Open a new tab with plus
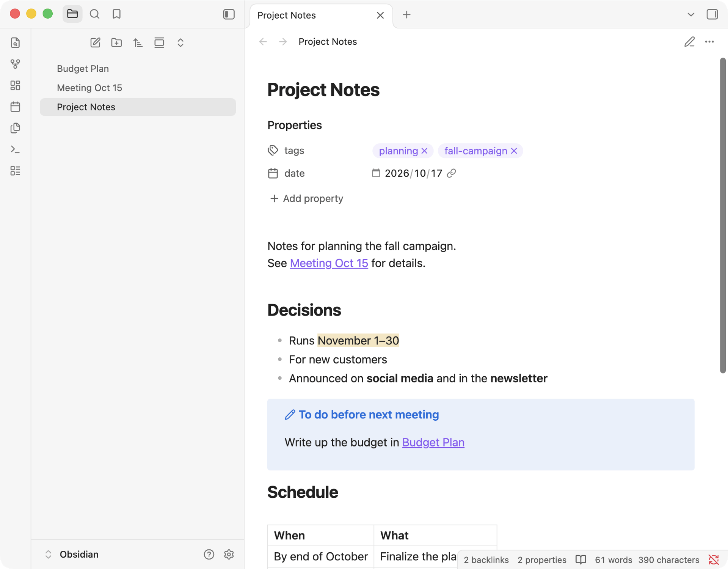 [x=406, y=15]
